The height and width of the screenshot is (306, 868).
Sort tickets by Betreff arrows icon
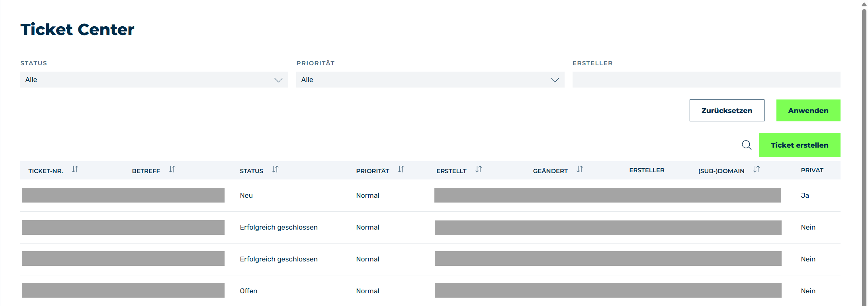172,170
